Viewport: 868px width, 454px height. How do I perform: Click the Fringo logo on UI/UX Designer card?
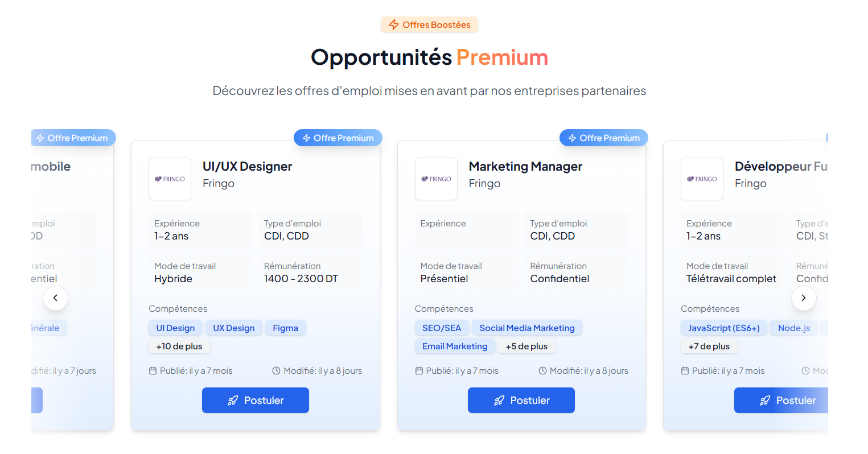tap(170, 179)
